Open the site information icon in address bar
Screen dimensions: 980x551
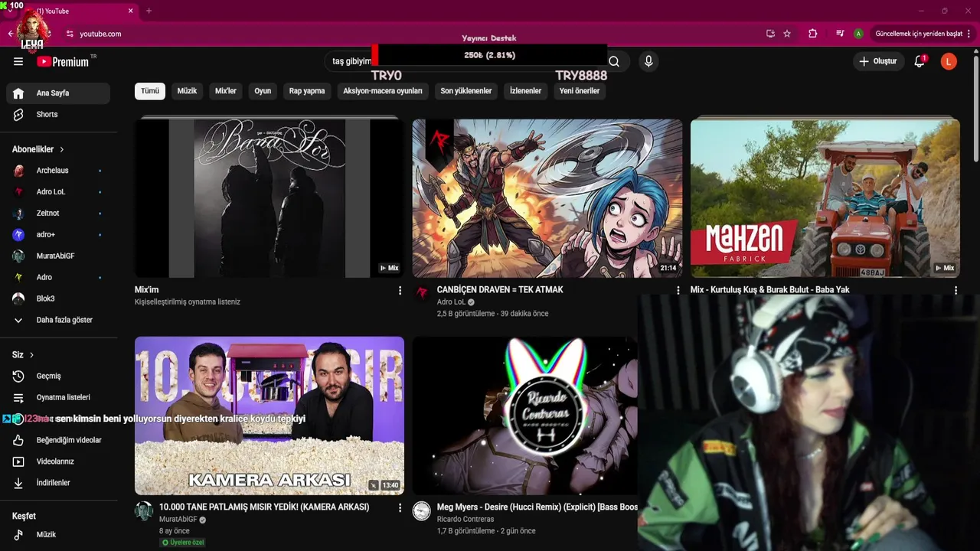pos(70,34)
